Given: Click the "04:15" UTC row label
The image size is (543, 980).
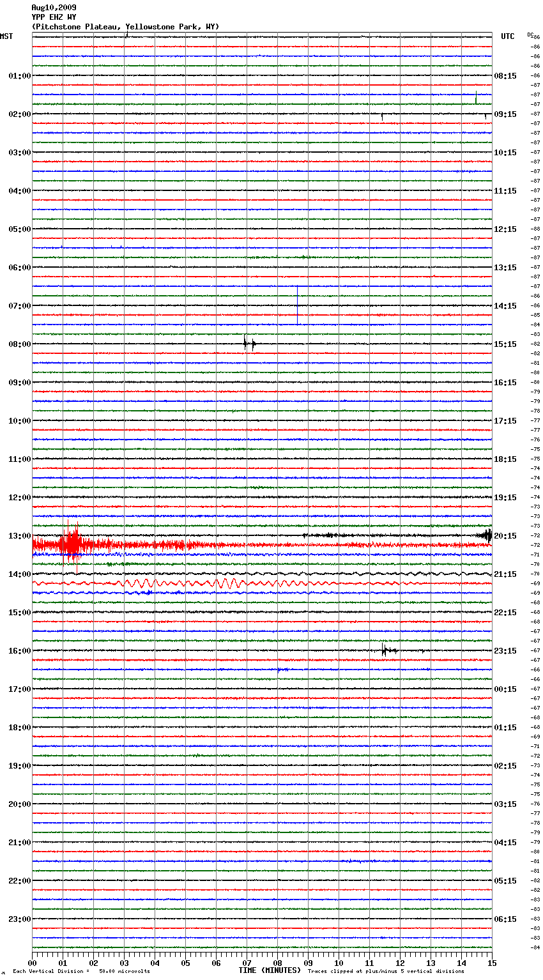Looking at the screenshot, I should 505,843.
